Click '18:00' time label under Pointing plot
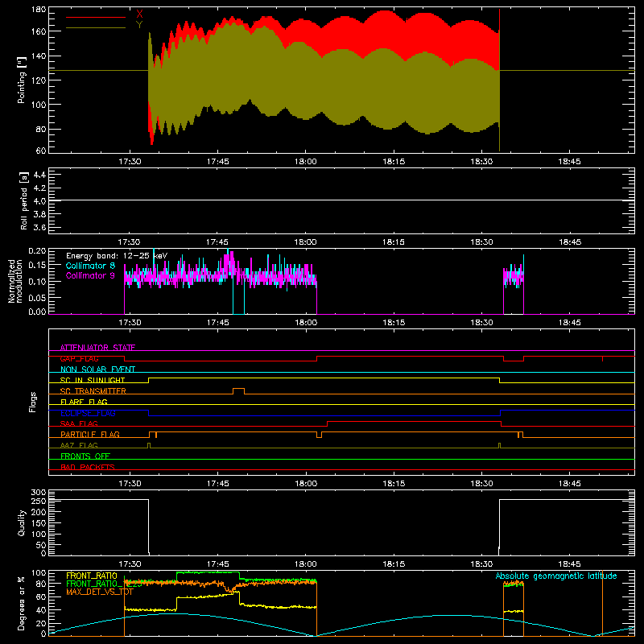The image size is (644, 644). [306, 162]
